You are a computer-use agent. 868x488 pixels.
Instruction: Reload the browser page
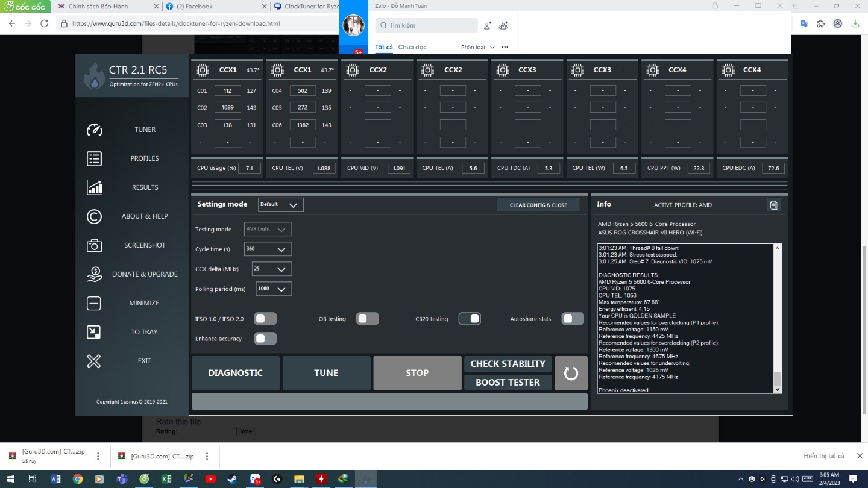44,23
